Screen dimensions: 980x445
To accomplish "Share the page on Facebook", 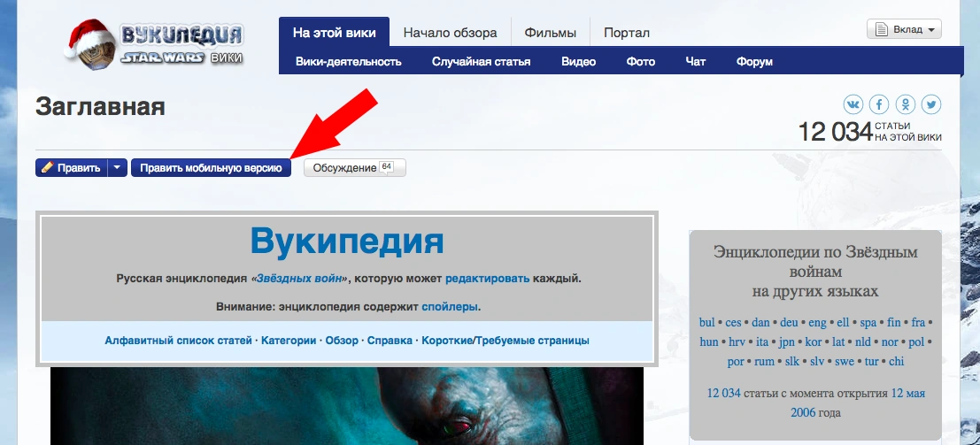I will 879,104.
